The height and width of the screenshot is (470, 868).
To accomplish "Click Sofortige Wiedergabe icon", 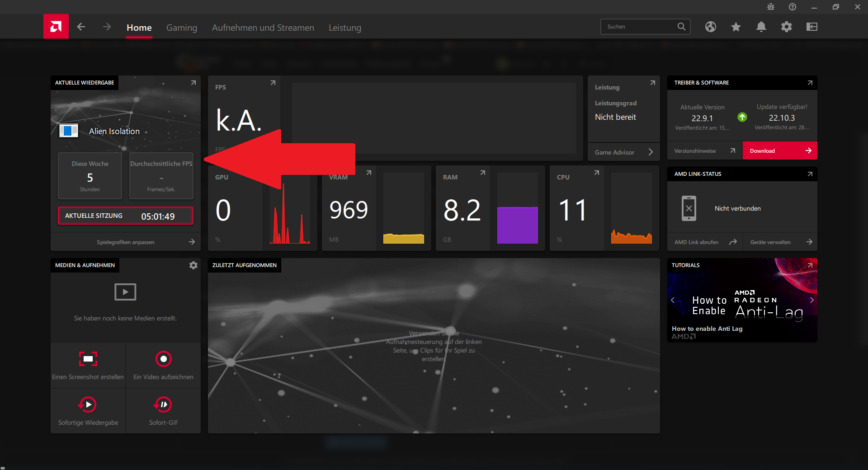I will pyautogui.click(x=88, y=404).
